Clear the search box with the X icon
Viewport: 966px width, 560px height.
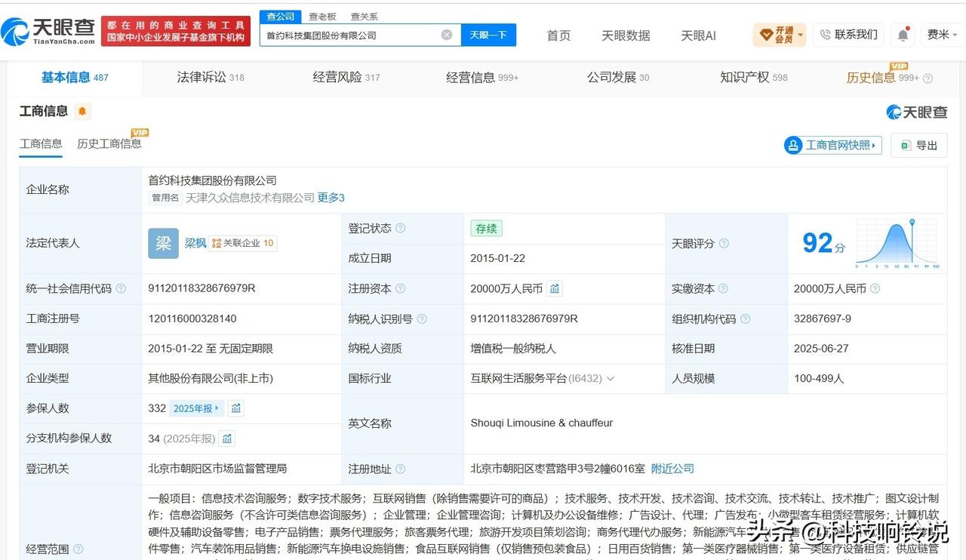coord(447,35)
